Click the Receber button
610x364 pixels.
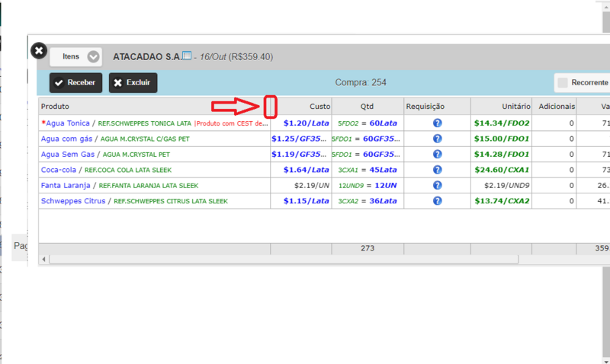[x=75, y=82]
